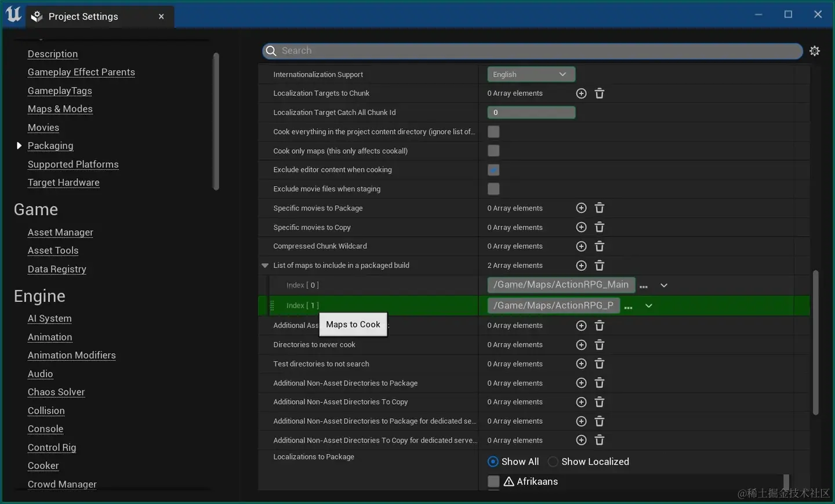Enable Cook only maps checkbox
The height and width of the screenshot is (504, 835).
[493, 151]
